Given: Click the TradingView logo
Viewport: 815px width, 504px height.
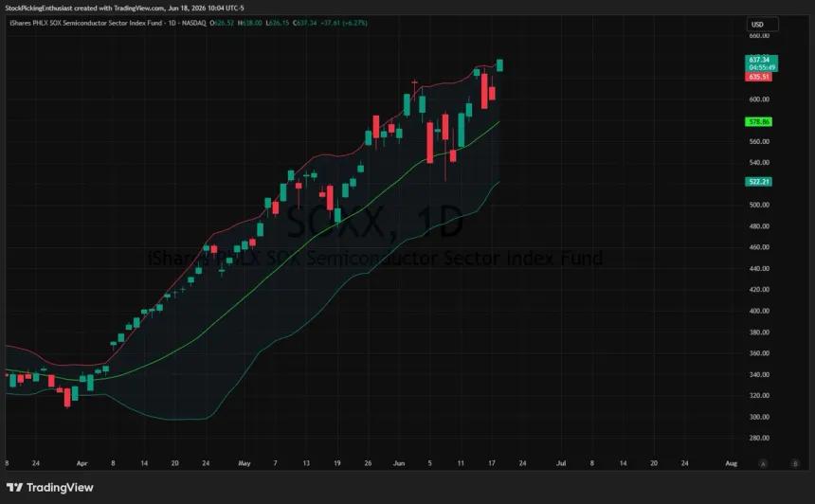Looking at the screenshot, I should click(50, 487).
